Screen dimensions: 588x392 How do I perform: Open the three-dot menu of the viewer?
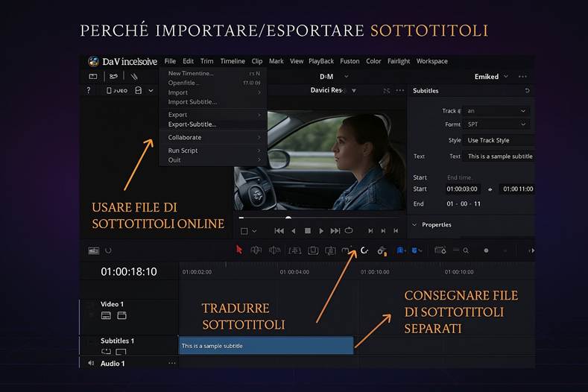click(400, 90)
